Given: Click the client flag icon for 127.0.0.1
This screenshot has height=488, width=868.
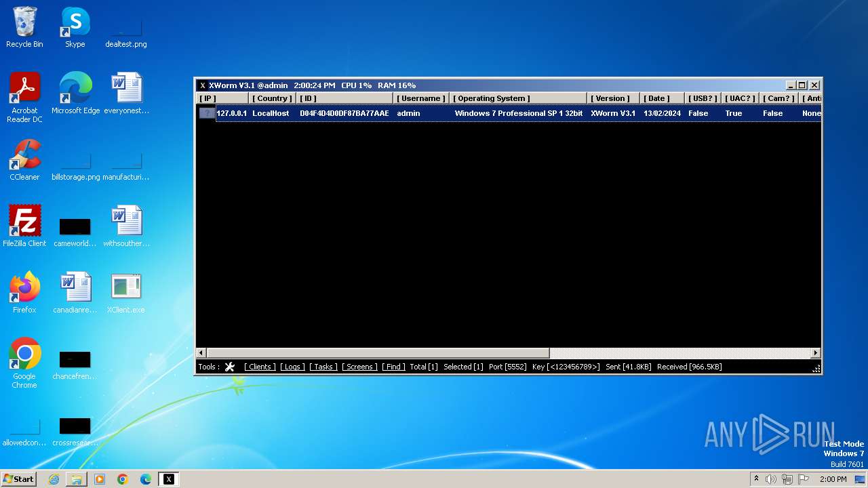Looking at the screenshot, I should (x=206, y=113).
